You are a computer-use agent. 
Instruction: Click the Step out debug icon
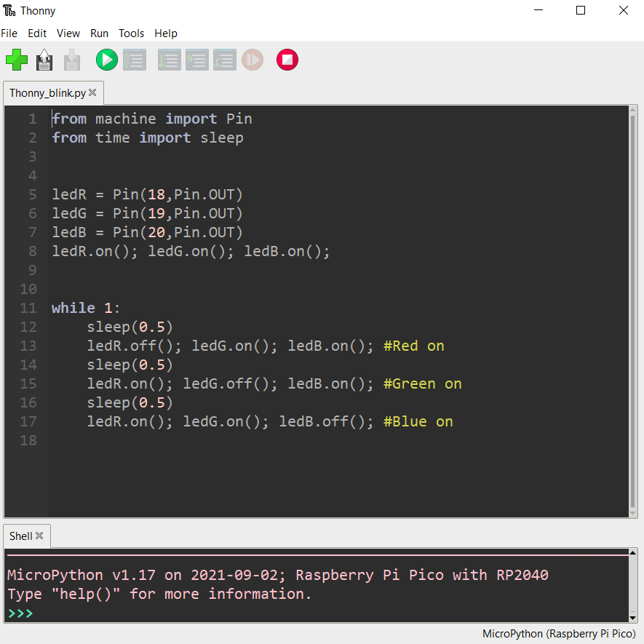225,60
